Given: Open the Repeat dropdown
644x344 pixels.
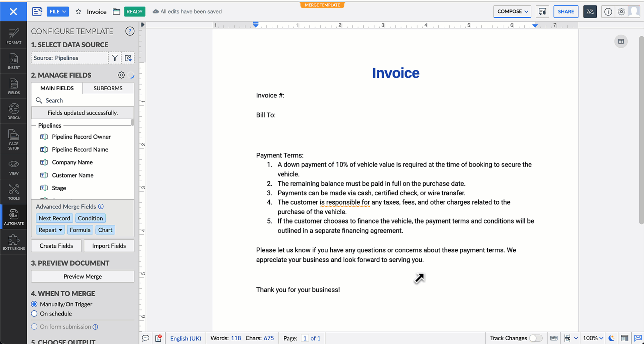Looking at the screenshot, I should coord(50,230).
